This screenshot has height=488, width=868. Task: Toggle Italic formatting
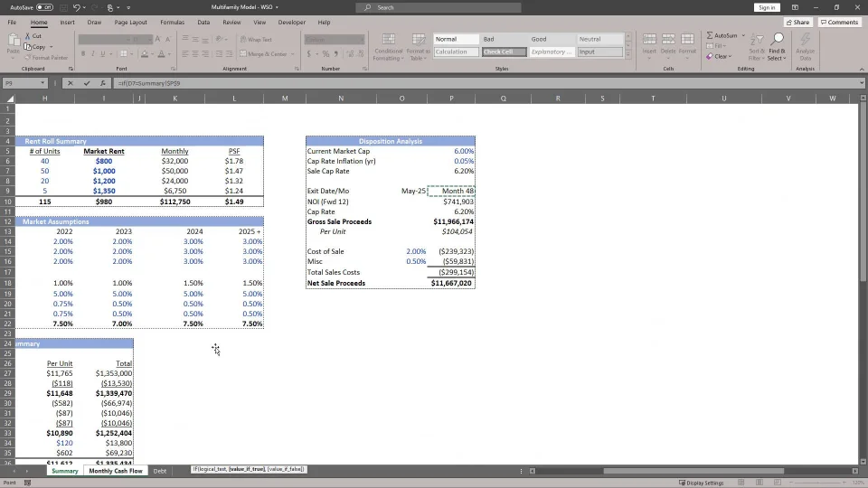93,54
